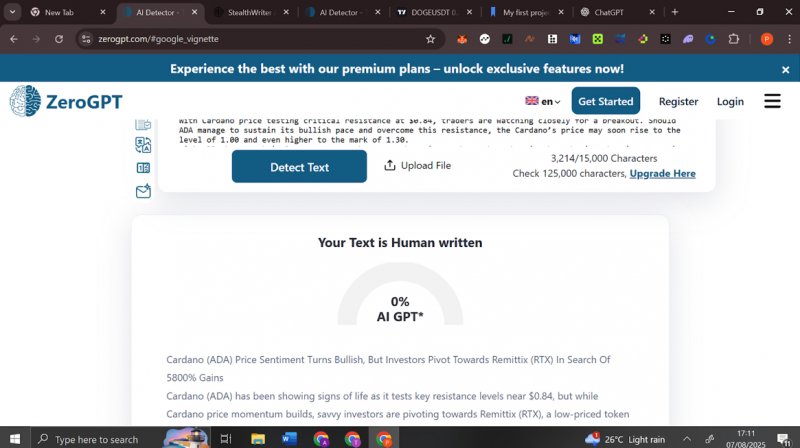Open the translator icon in left sidebar

pyautogui.click(x=143, y=145)
